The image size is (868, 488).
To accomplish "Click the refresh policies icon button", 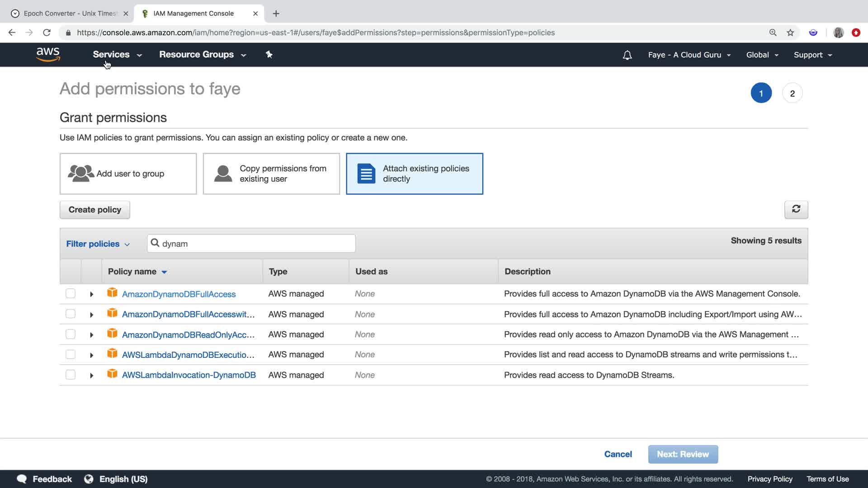I will pyautogui.click(x=796, y=209).
